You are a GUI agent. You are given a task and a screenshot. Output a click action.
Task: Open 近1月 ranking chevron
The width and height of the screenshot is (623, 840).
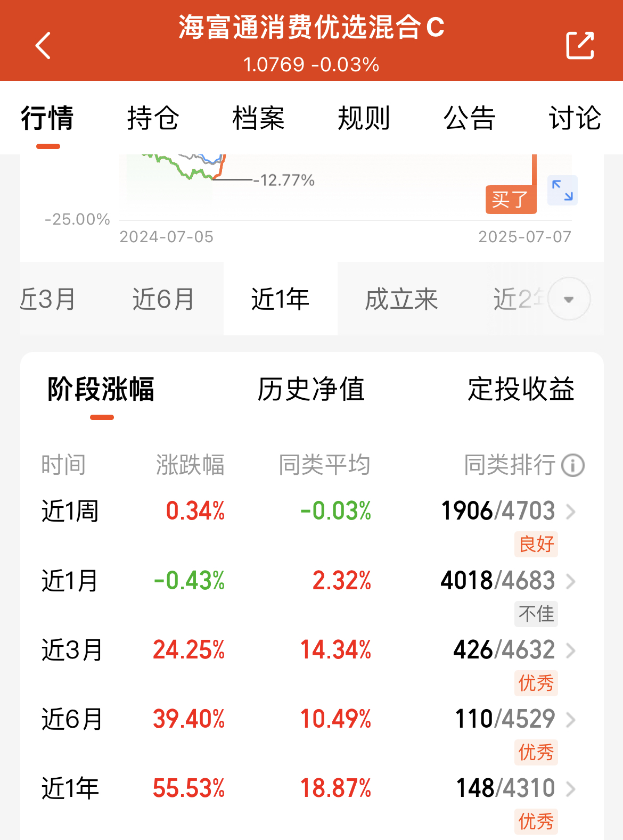point(571,581)
